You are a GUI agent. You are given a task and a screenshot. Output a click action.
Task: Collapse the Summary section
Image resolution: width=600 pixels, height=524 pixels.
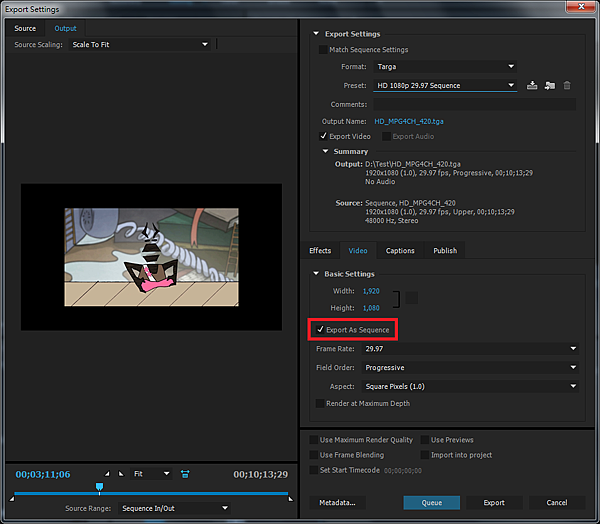point(325,151)
